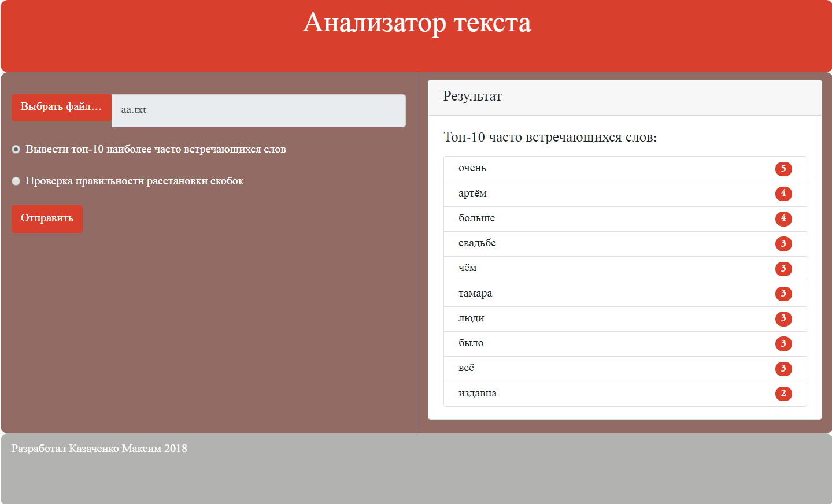The width and height of the screenshot is (832, 504).
Task: Click the footer text «Разработал Казаченко Максим 2018»
Action: (99, 448)
